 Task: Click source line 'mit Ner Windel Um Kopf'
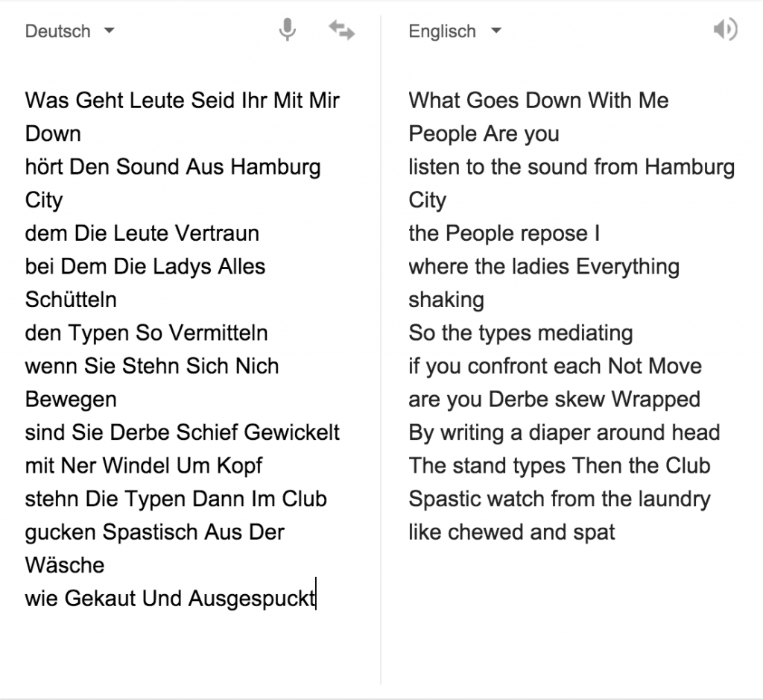coord(144,467)
